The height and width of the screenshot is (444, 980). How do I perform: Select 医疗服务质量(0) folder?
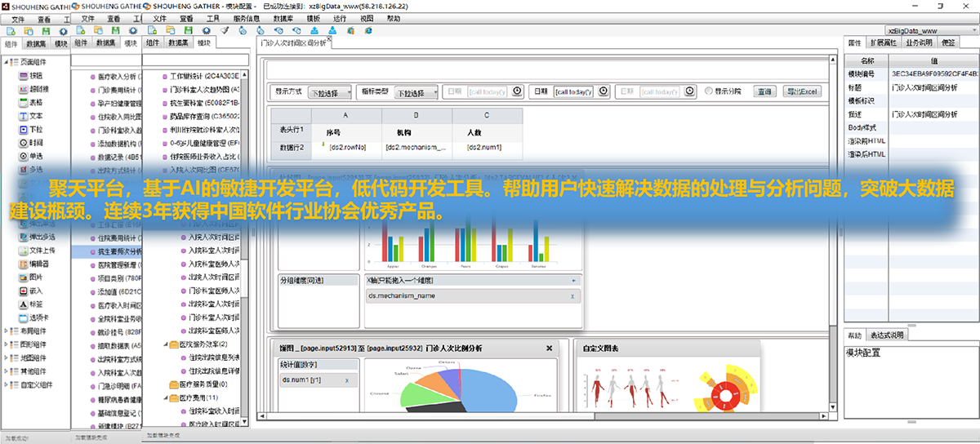(198, 384)
